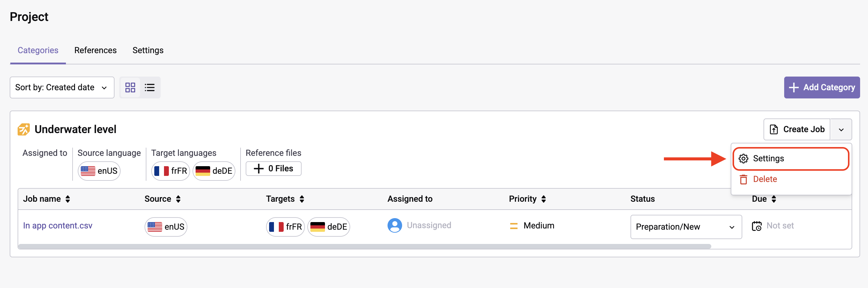Viewport: 868px width, 288px height.
Task: Click the unassigned user avatar icon
Action: [x=395, y=226]
